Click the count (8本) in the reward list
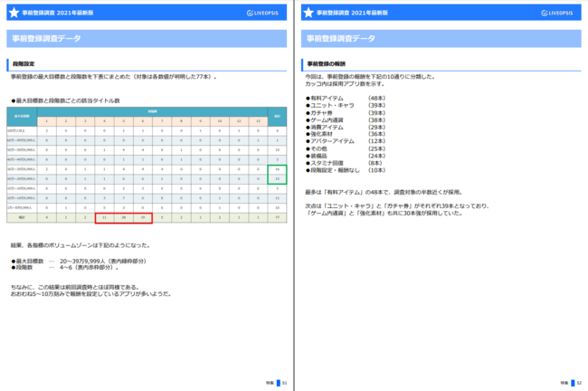The width and height of the screenshot is (588, 391). tap(375, 163)
